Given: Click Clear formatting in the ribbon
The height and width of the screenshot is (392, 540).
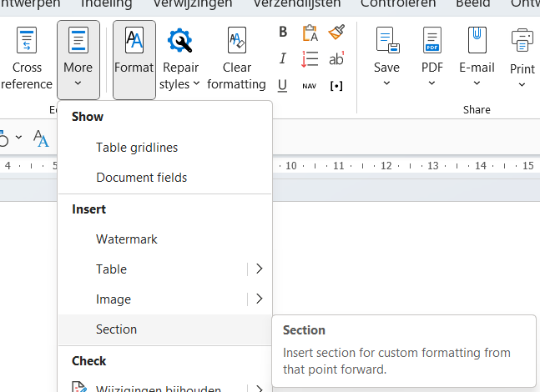Looking at the screenshot, I should [236, 59].
